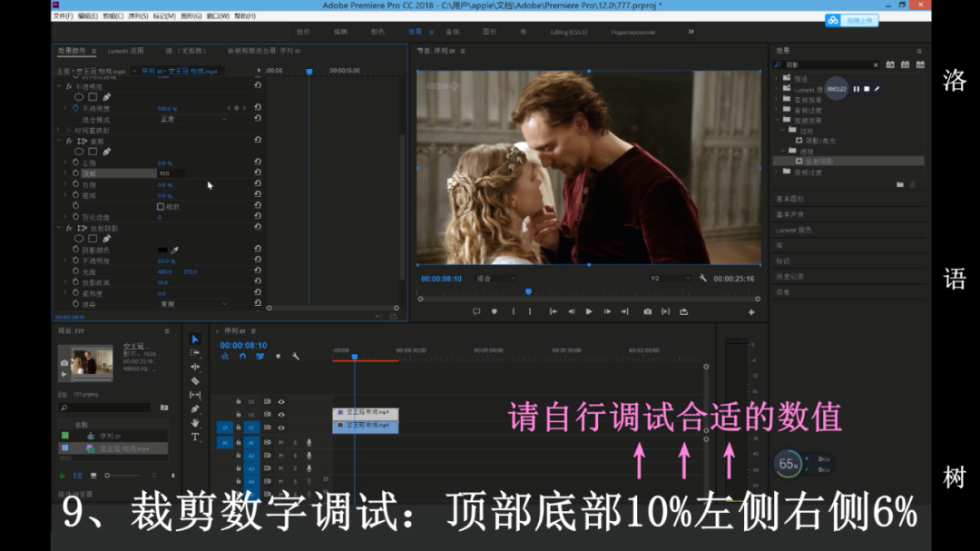Switch to the Lumetri 范围 tab

click(125, 51)
